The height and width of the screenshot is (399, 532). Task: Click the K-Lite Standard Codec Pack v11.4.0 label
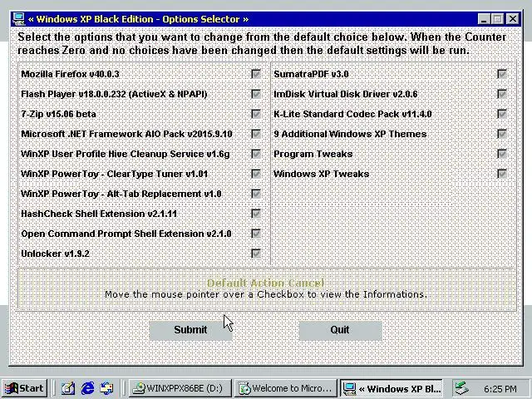click(352, 114)
